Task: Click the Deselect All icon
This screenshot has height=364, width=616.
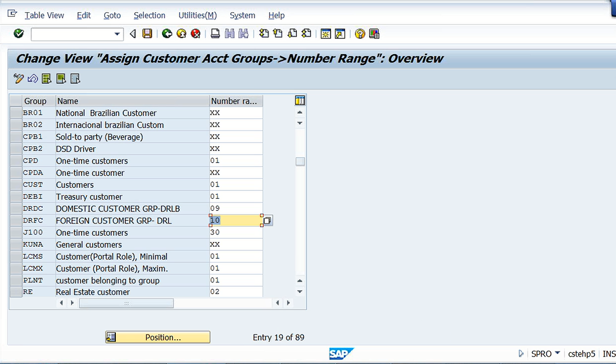Action: coord(75,79)
